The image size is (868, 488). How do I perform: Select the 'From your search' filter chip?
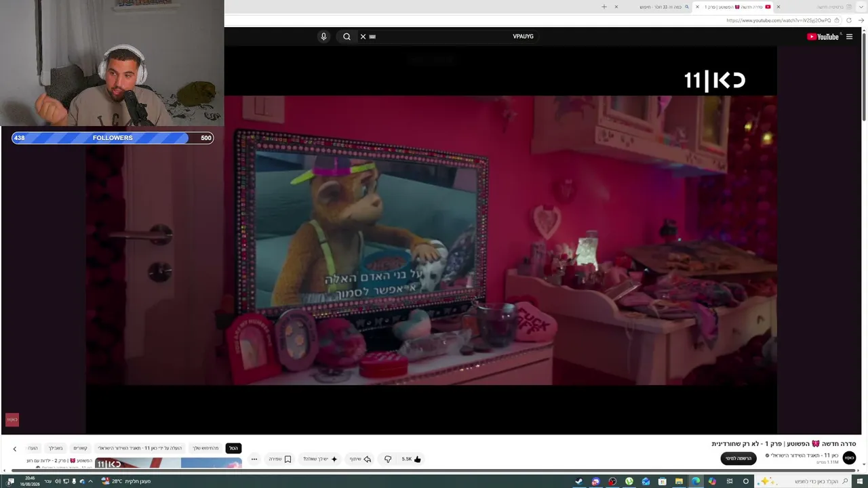(x=205, y=448)
